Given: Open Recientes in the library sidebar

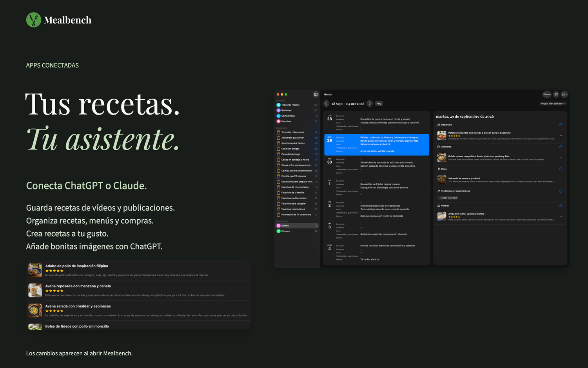Looking at the screenshot, I should click(297, 110).
